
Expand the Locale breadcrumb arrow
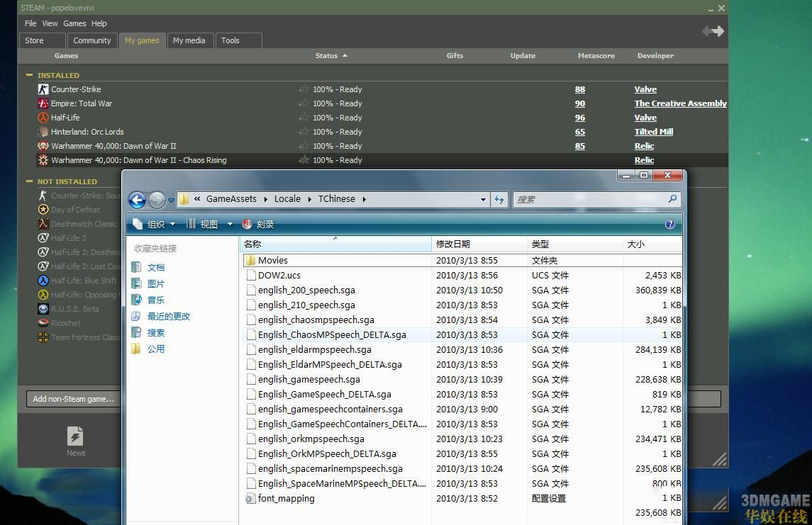coord(310,199)
